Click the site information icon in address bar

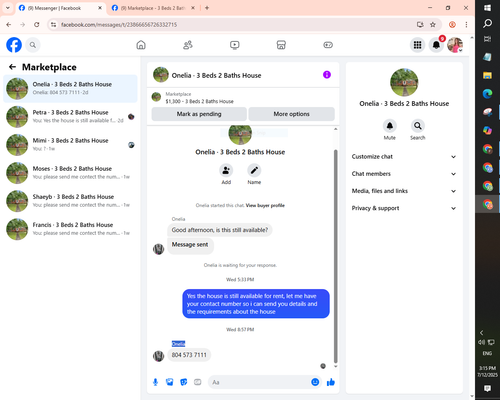coord(53,25)
